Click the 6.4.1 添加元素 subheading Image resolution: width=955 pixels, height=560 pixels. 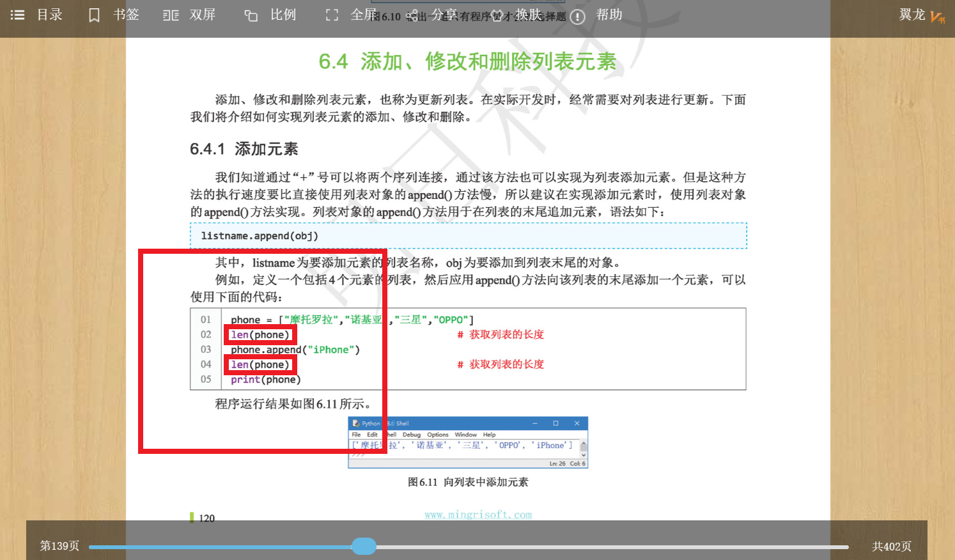coord(244,149)
